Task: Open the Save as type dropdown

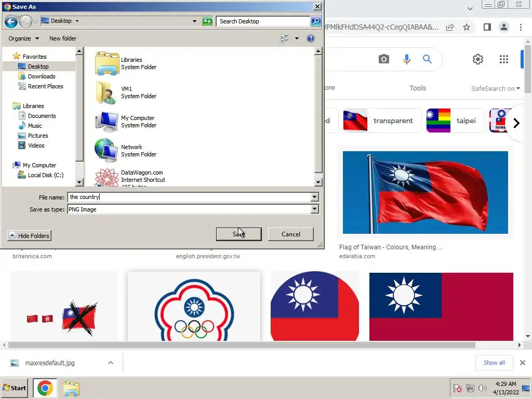Action: click(314, 209)
